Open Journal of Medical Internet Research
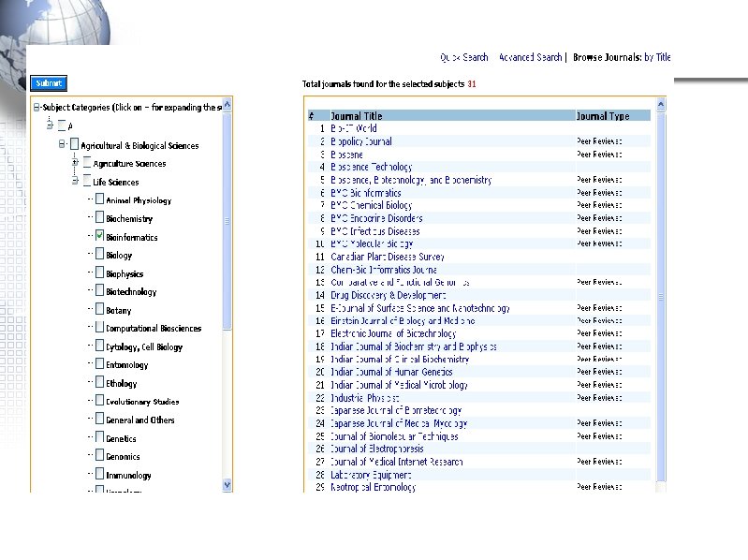The image size is (748, 560). (397, 462)
